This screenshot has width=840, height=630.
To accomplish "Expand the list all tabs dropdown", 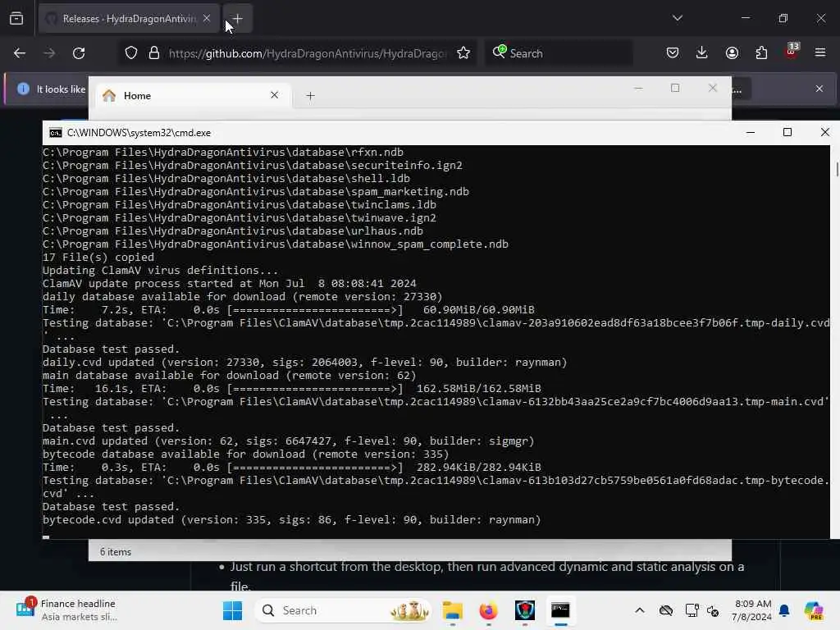I will pyautogui.click(x=678, y=18).
